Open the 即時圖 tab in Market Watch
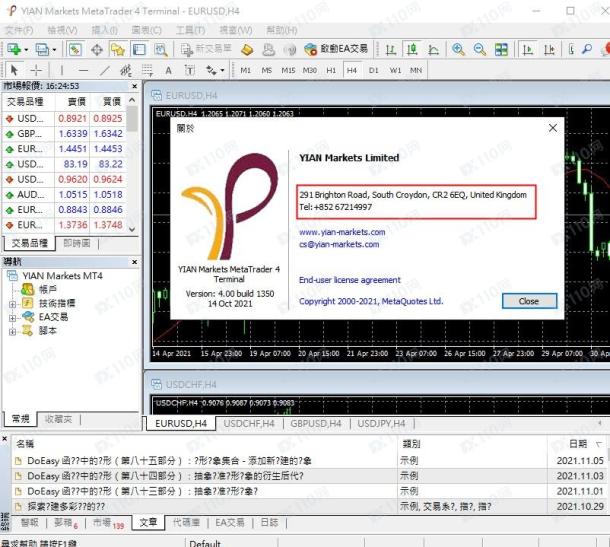Image resolution: width=610 pixels, height=547 pixels. click(x=77, y=243)
